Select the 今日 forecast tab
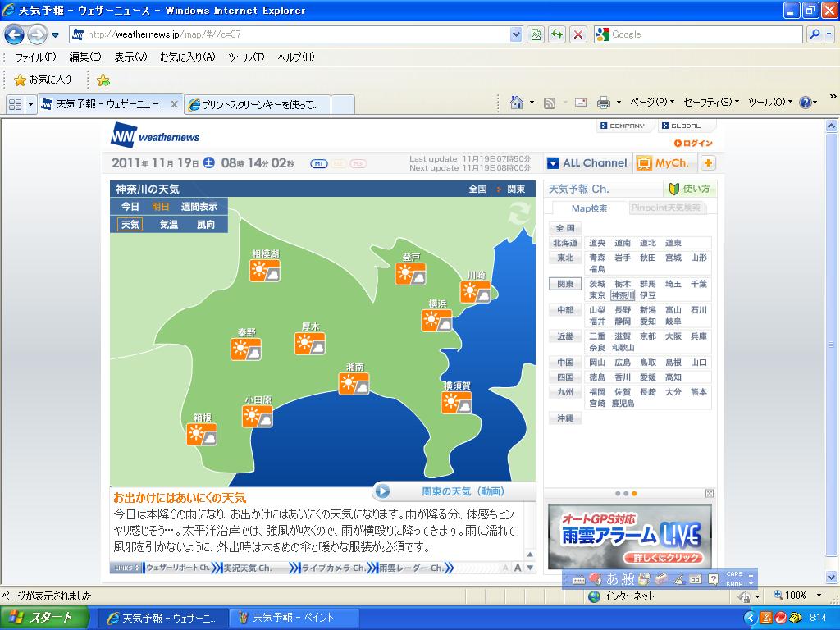 click(x=130, y=206)
